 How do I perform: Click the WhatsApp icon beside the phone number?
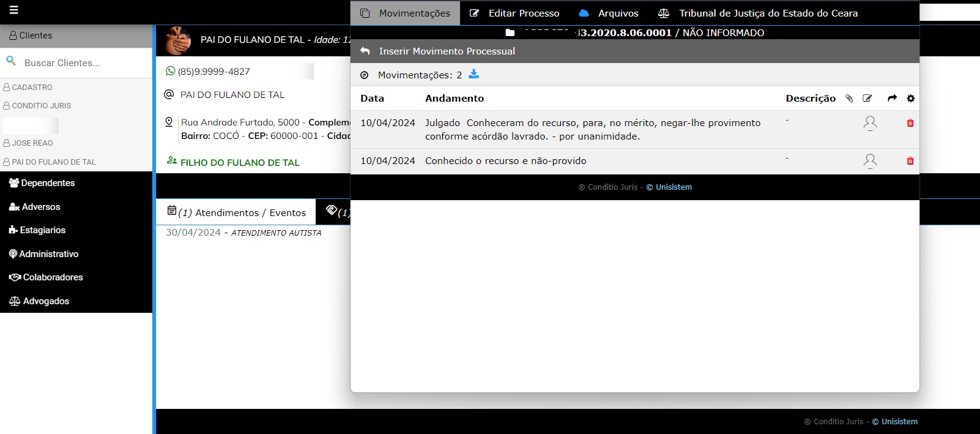(x=171, y=71)
